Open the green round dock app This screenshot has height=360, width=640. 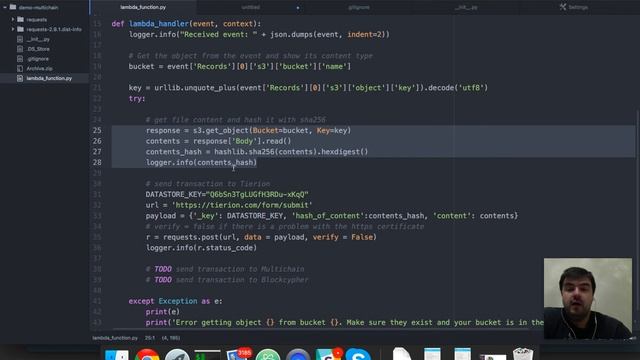[x=268, y=354]
